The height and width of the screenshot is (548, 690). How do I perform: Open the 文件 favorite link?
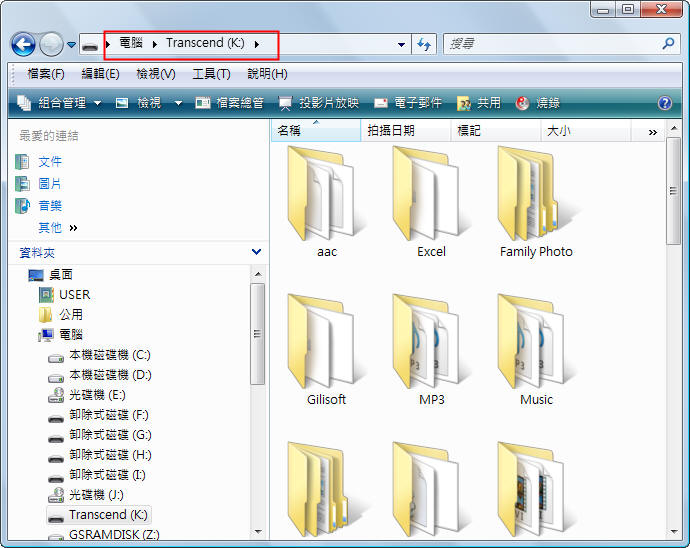point(49,162)
